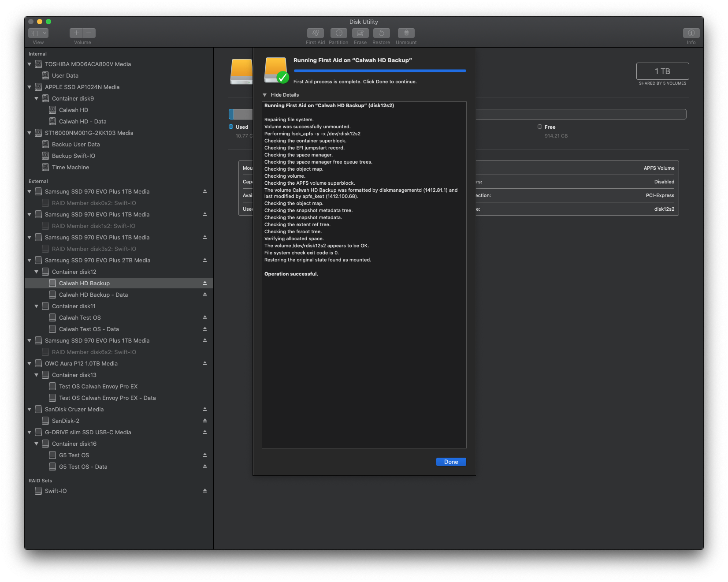Eject the SanDisk-2 volume
Image resolution: width=728 pixels, height=582 pixels.
[x=205, y=421]
